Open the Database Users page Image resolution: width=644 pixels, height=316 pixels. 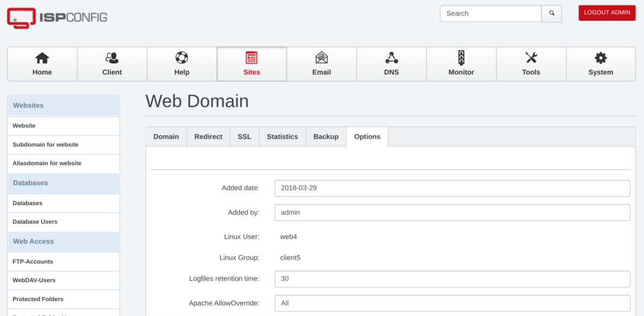[35, 222]
